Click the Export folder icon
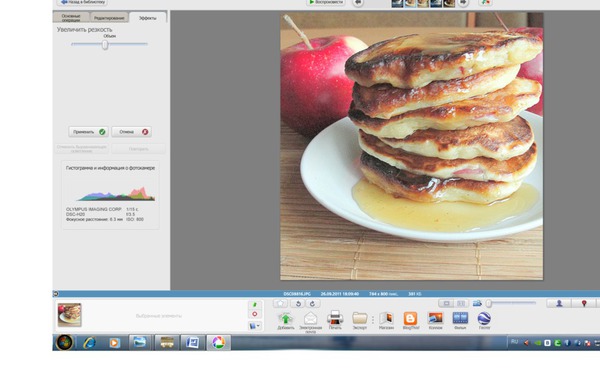The width and height of the screenshot is (600, 375). pos(360,318)
